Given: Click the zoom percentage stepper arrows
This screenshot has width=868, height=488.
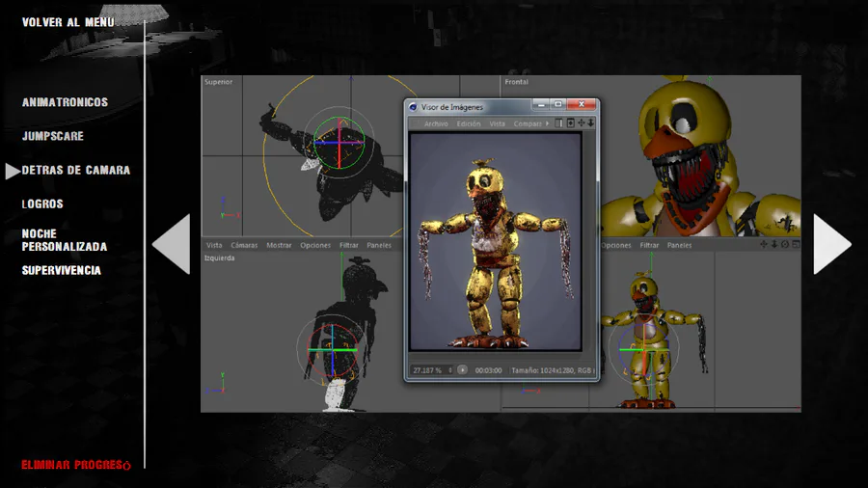Looking at the screenshot, I should [x=450, y=370].
